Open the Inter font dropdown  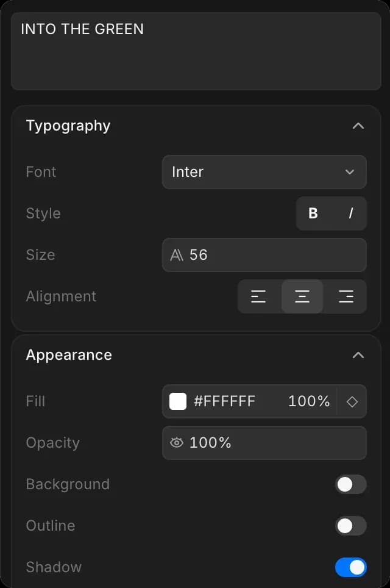[264, 172]
